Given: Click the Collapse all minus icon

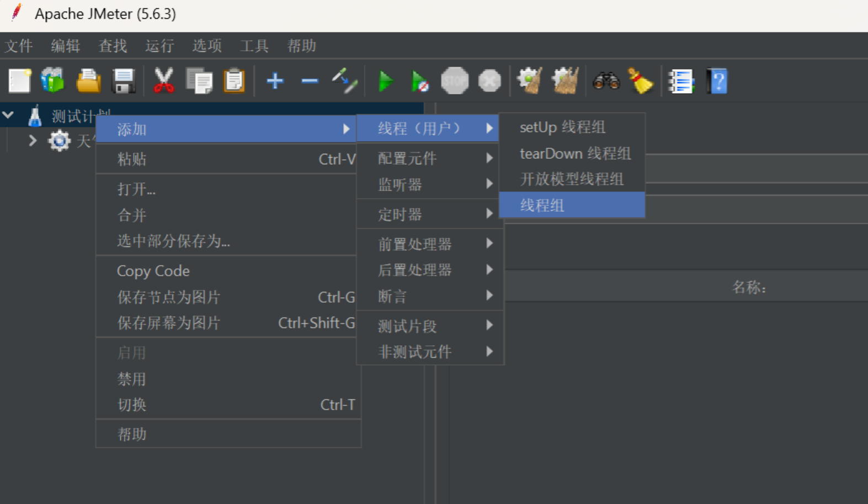Looking at the screenshot, I should pos(310,82).
